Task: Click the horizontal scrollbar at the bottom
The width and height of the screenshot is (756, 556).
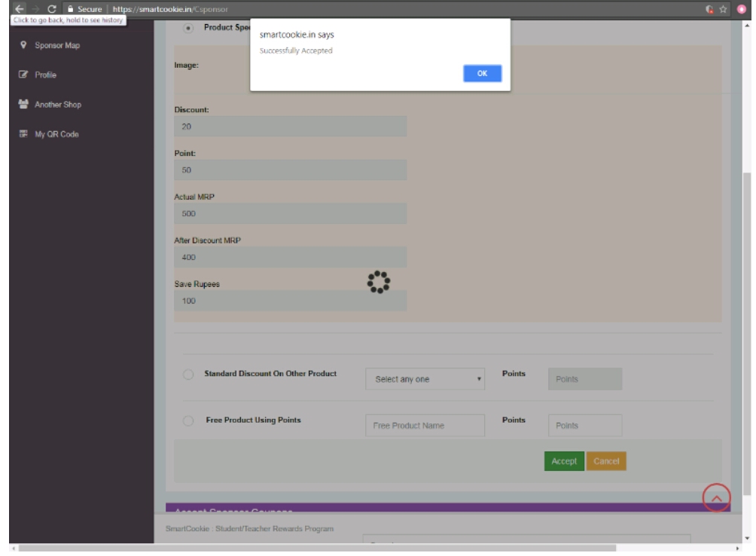Action: pos(316,549)
